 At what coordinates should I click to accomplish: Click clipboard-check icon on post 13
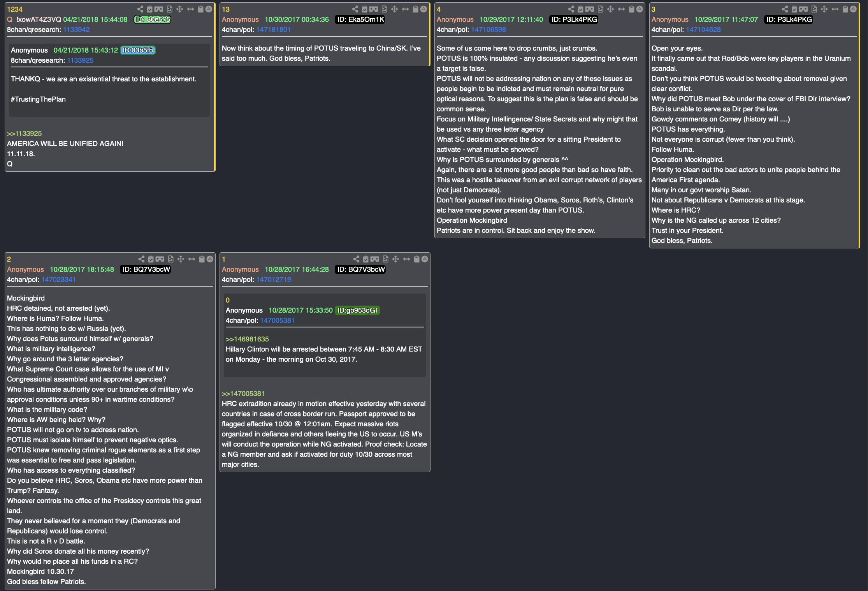[365, 9]
